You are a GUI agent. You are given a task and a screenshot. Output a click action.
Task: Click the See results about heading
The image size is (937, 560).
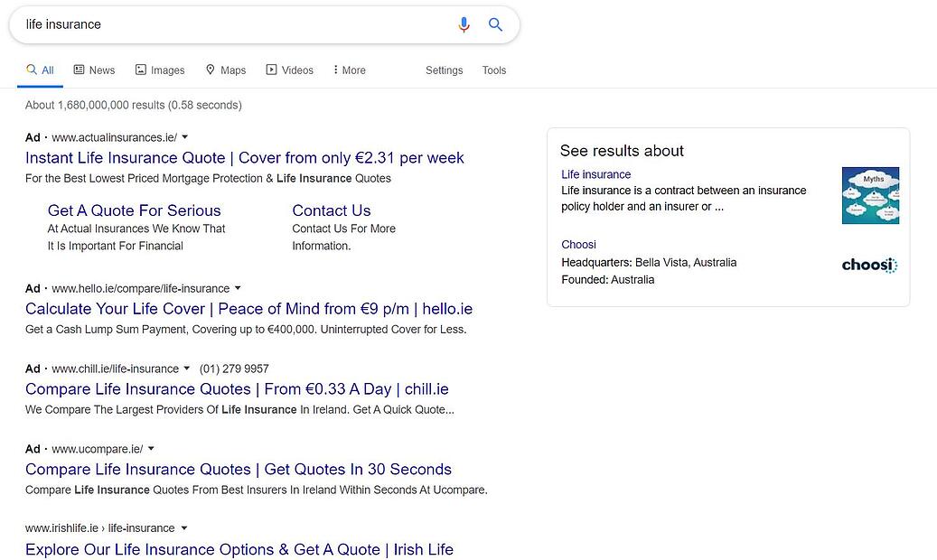coord(622,151)
